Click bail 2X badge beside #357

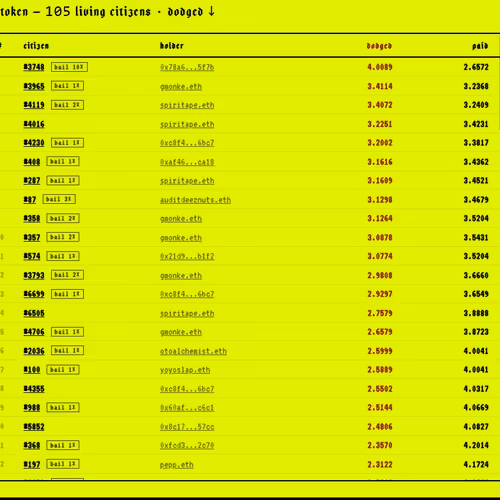[x=63, y=237]
